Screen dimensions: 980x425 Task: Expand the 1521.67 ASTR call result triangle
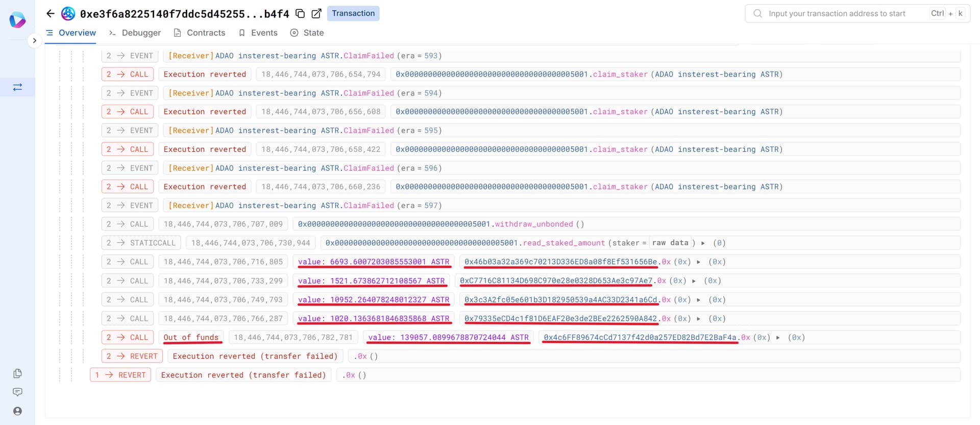pyautogui.click(x=694, y=281)
